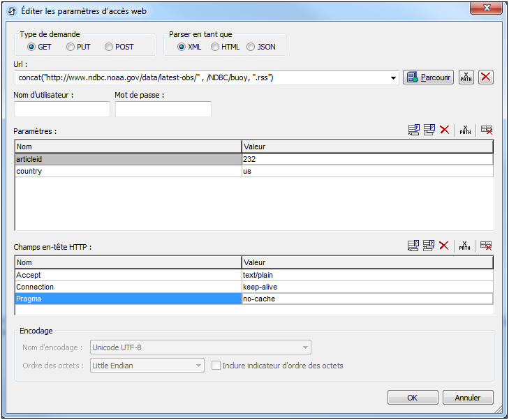
Task: Select the POST request type
Action: click(x=109, y=47)
